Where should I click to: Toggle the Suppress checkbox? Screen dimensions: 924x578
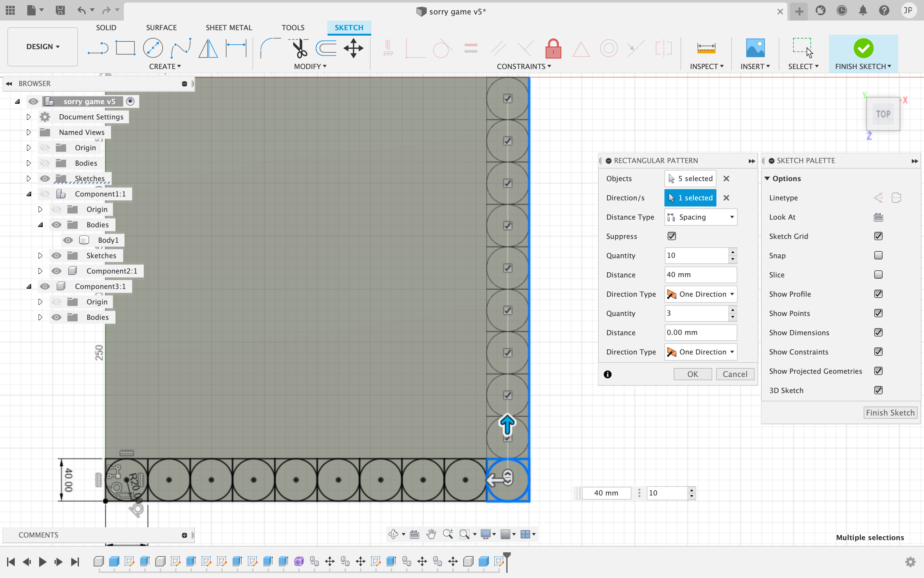[672, 236]
